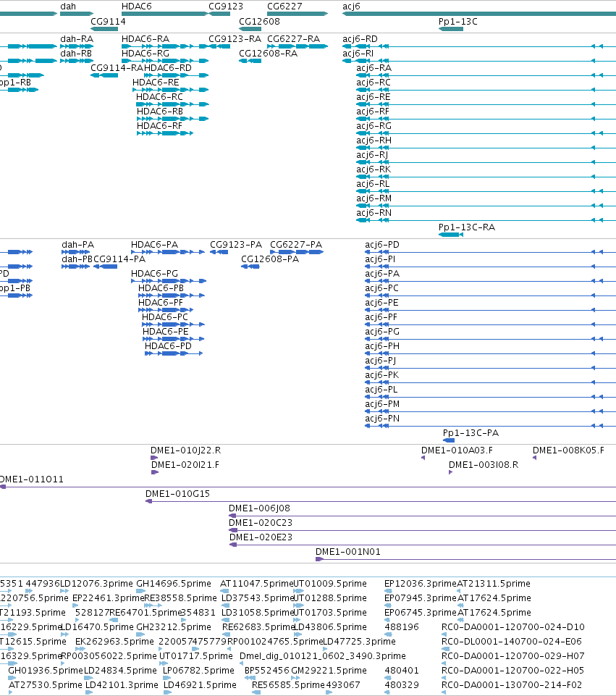616x696 pixels.
Task: Click the LD43806.5prime EST label
Action: pos(330,626)
